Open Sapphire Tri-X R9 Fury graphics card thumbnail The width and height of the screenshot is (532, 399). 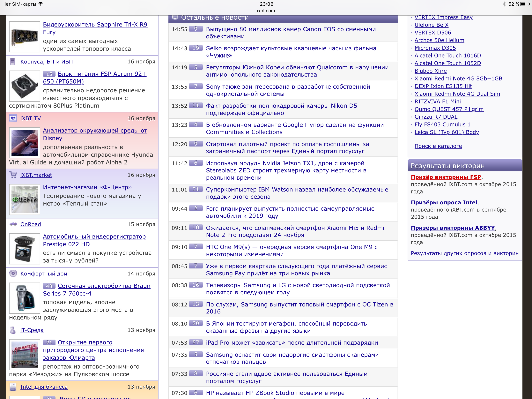coord(25,37)
